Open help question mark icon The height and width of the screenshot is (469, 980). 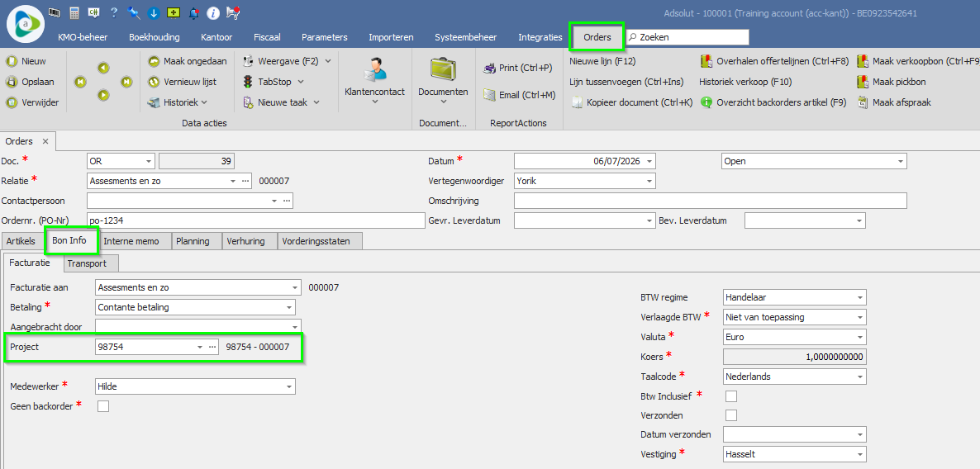coord(114,12)
